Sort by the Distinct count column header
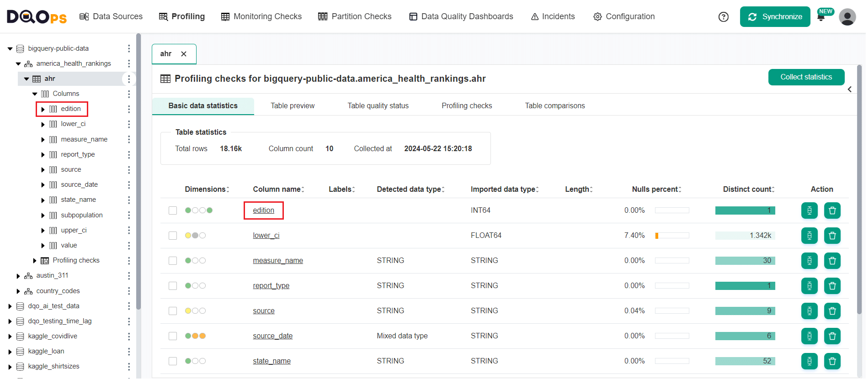Viewport: 868px width, 384px height. click(x=749, y=189)
